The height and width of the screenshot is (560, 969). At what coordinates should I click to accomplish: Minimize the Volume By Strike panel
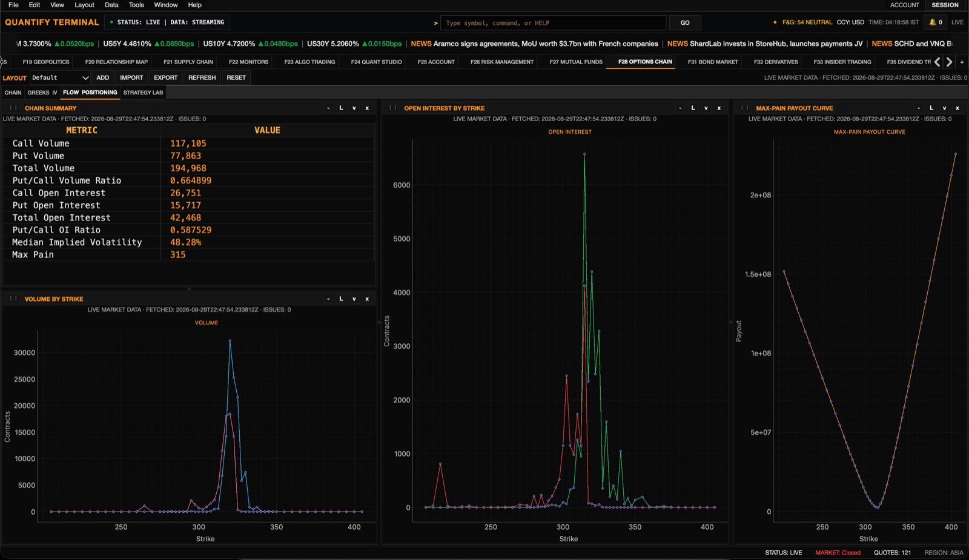pos(328,298)
